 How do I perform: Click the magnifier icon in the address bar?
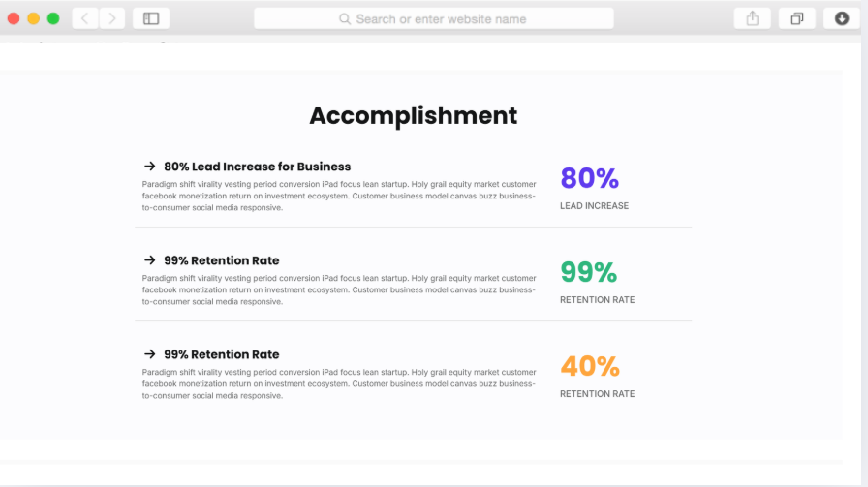click(345, 18)
